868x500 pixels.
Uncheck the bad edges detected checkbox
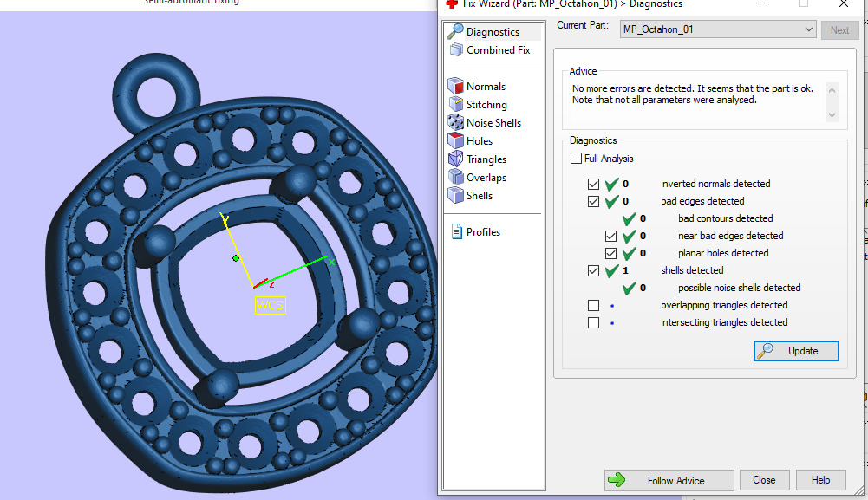[x=593, y=201]
